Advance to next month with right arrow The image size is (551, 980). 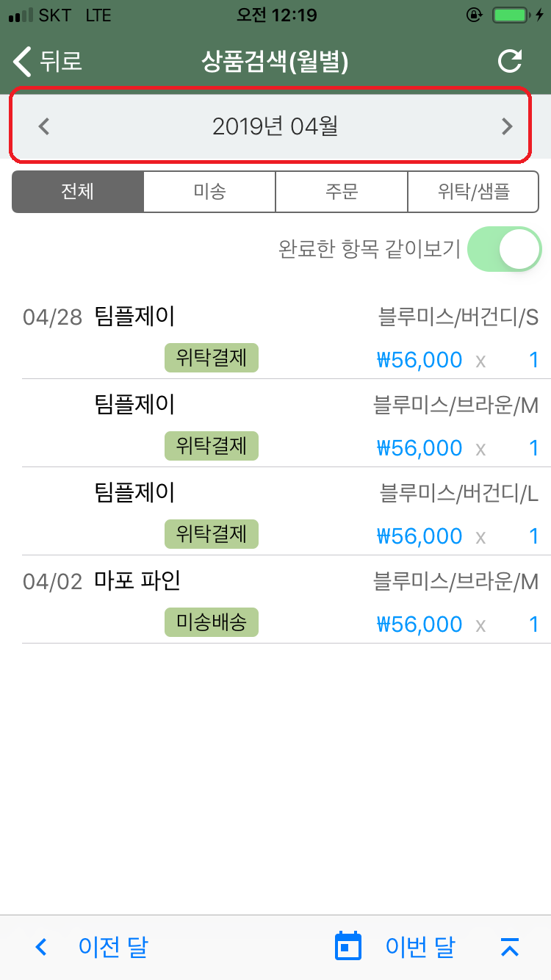507,126
